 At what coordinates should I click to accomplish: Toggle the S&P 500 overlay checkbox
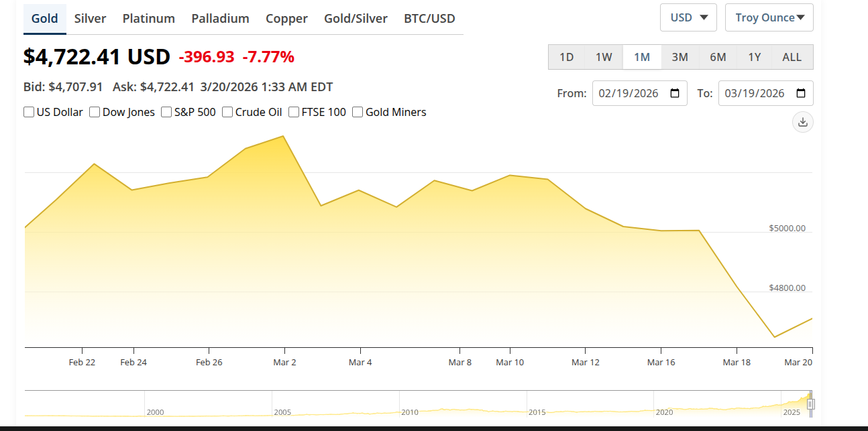[x=166, y=112]
